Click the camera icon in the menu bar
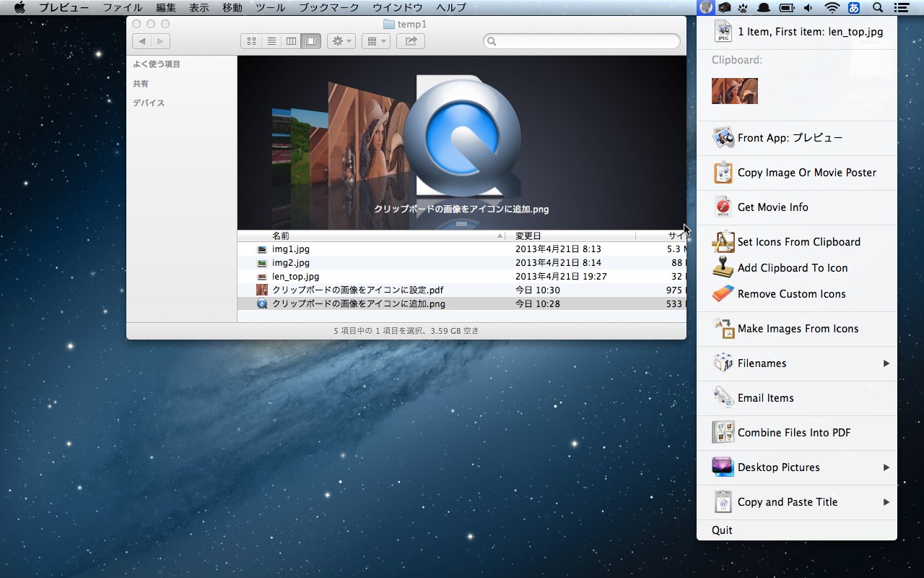The height and width of the screenshot is (578, 924). point(725,8)
